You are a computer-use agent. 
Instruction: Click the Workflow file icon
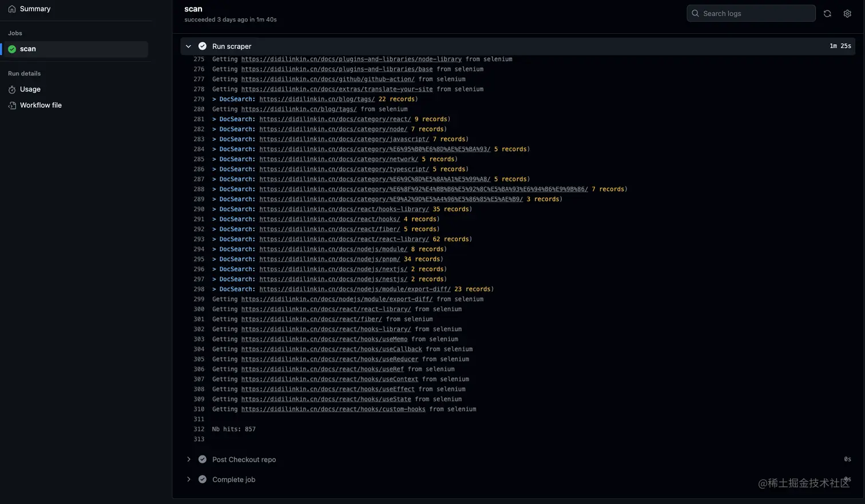(12, 105)
